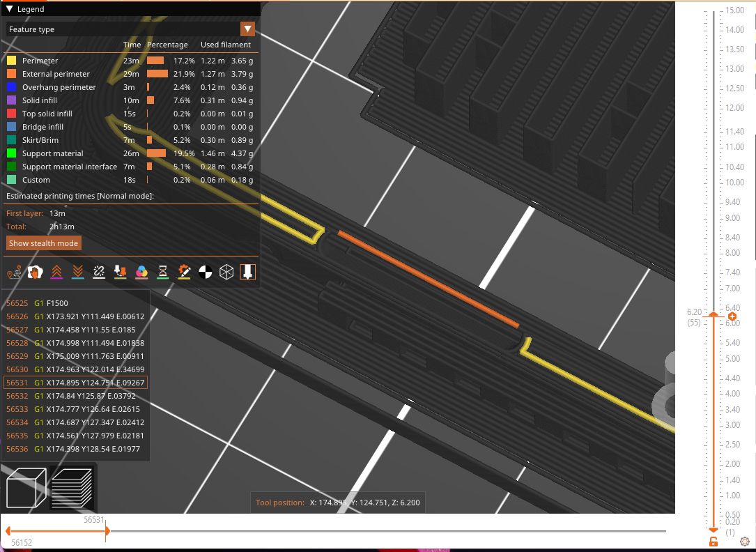Open the Feature type dropdown
This screenshot has height=552, width=756.
(247, 29)
